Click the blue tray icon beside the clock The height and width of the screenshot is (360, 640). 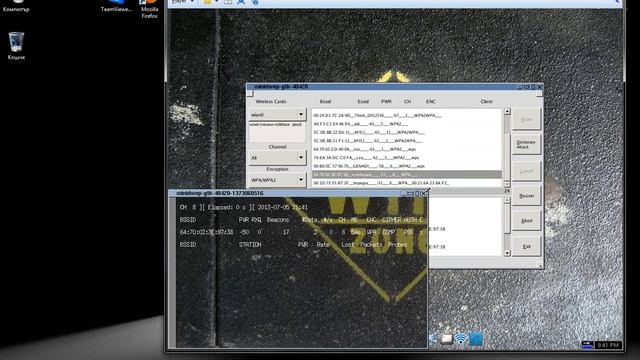coord(587,345)
